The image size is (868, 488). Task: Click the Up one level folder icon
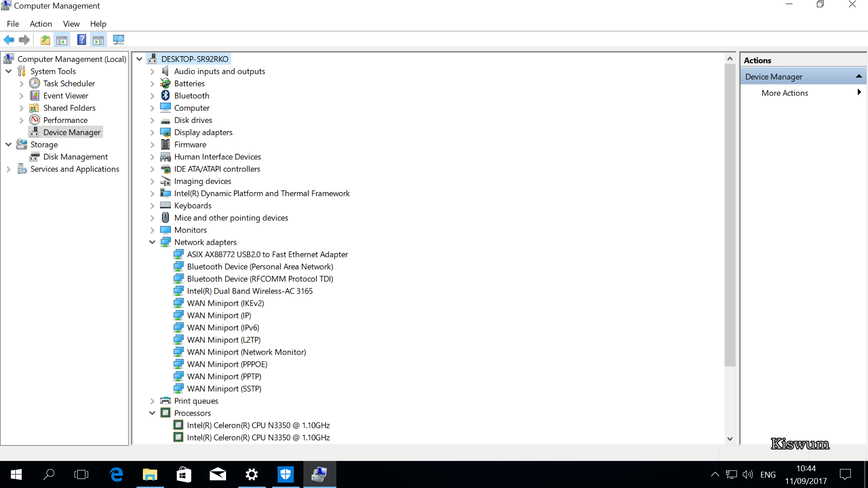tap(45, 40)
